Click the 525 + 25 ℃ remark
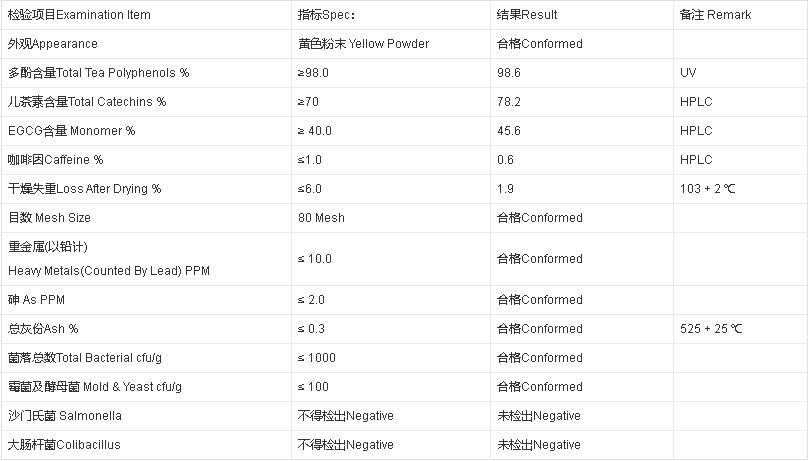This screenshot has height=461, width=808. pos(711,328)
